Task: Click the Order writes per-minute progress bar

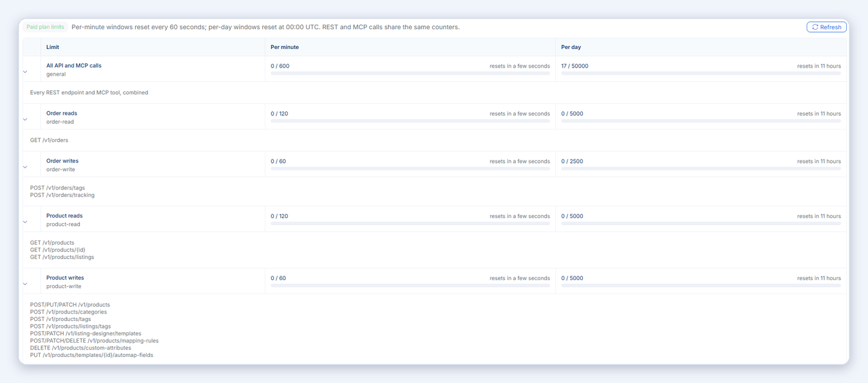Action: (x=410, y=169)
